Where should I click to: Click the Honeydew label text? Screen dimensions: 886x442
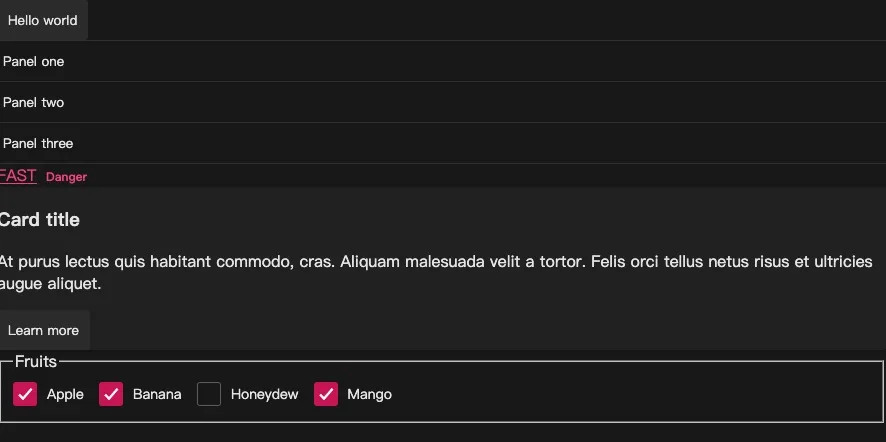(x=264, y=395)
